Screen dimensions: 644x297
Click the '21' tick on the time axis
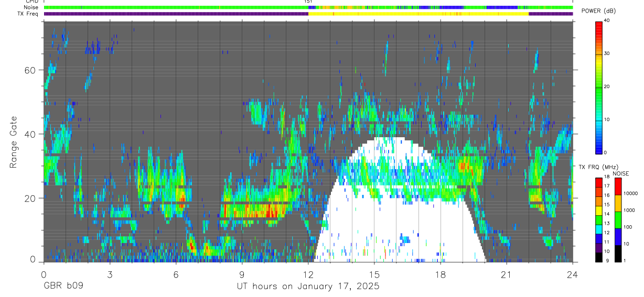point(507,274)
